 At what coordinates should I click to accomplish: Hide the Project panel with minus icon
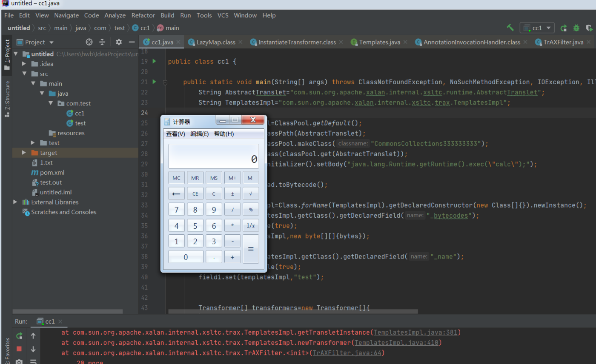pyautogui.click(x=132, y=42)
